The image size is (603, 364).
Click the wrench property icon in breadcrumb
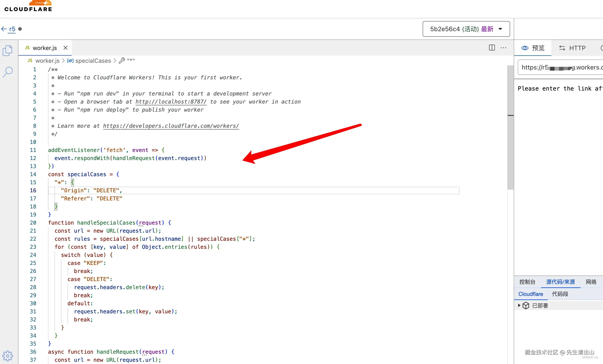(122, 60)
